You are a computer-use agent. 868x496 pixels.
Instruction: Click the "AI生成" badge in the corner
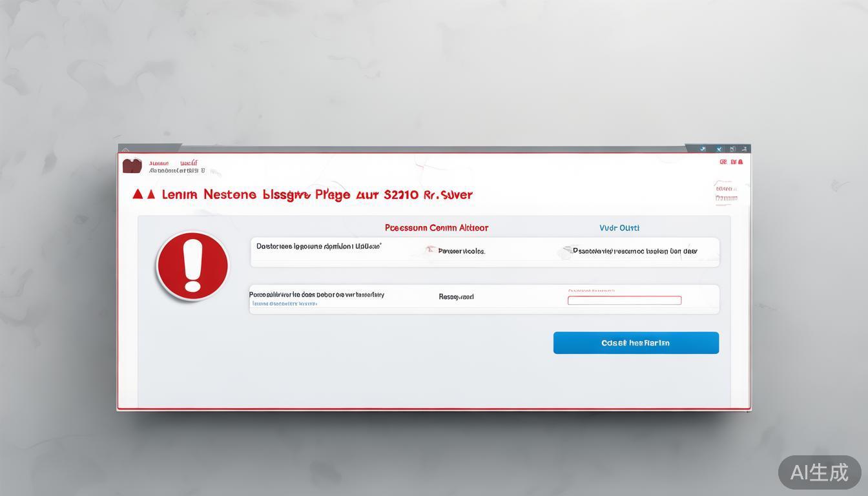click(x=819, y=472)
